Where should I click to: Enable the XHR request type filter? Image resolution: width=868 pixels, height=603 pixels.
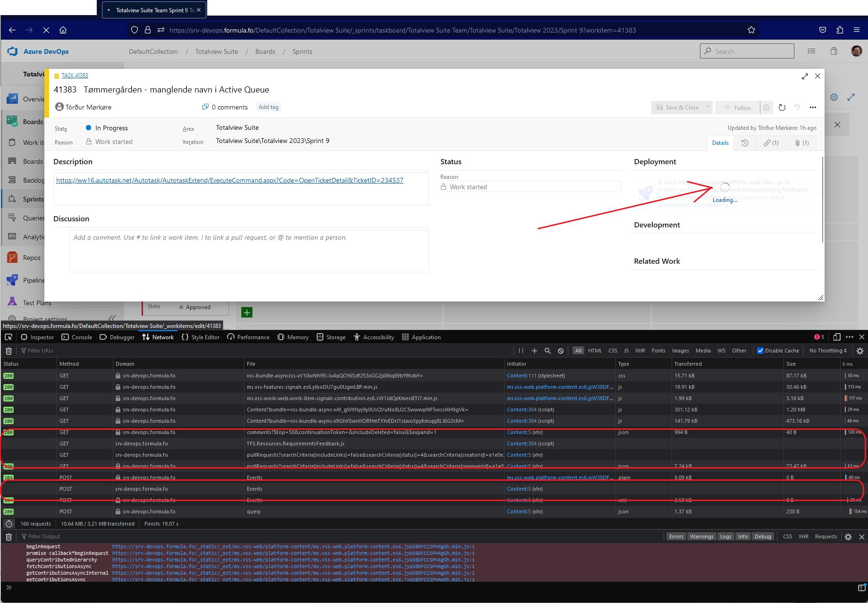[x=640, y=350]
